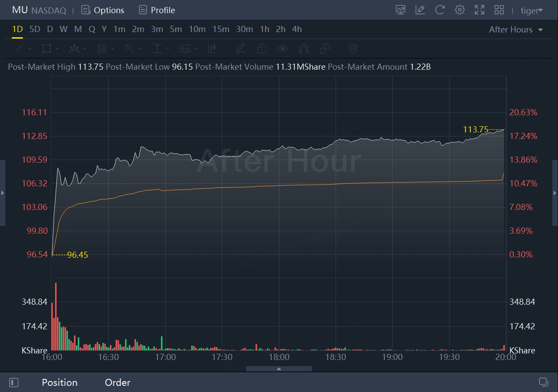Open the multi-chart grid layout icon
The image size is (558, 392).
499,10
